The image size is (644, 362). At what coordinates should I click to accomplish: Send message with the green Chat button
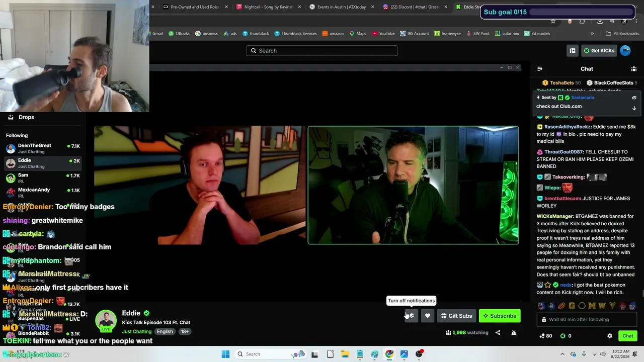628,336
